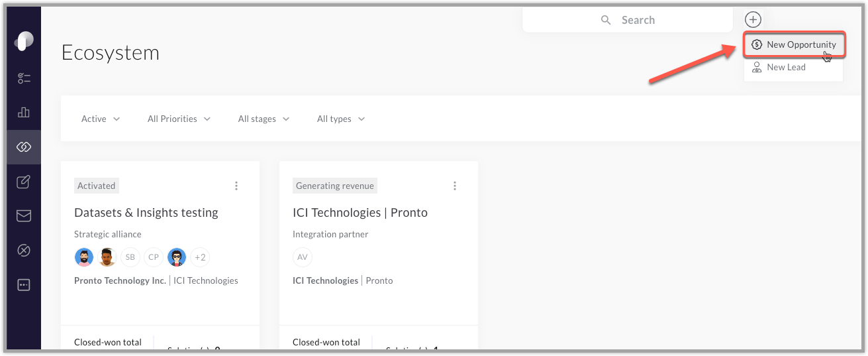This screenshot has height=356, width=868.
Task: Click the masked avatar before +2
Action: 177,257
